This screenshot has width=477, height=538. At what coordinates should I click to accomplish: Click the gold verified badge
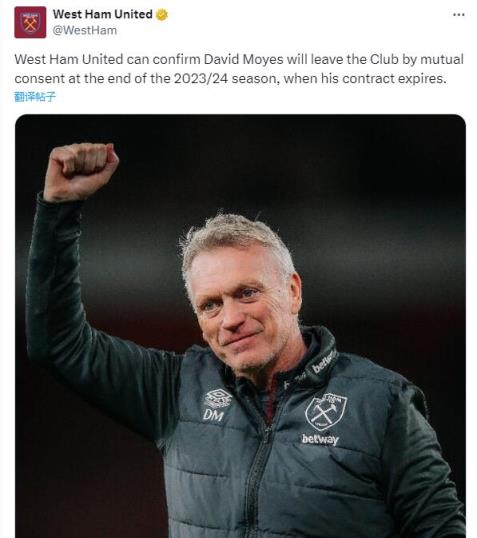click(x=162, y=14)
